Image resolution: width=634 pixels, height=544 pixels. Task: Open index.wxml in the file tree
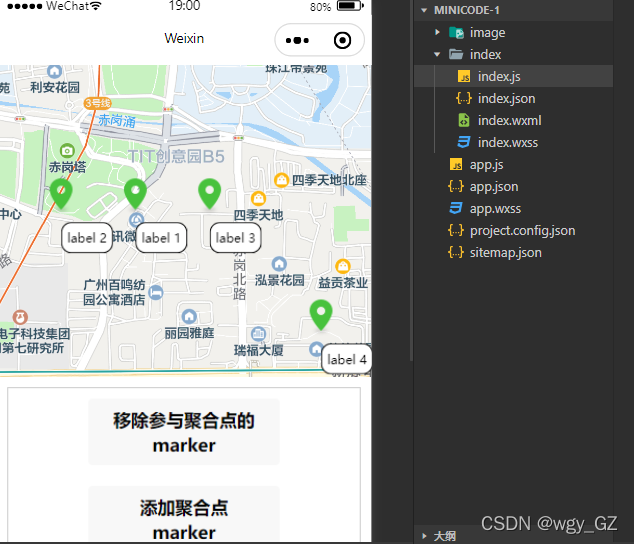[x=509, y=121]
